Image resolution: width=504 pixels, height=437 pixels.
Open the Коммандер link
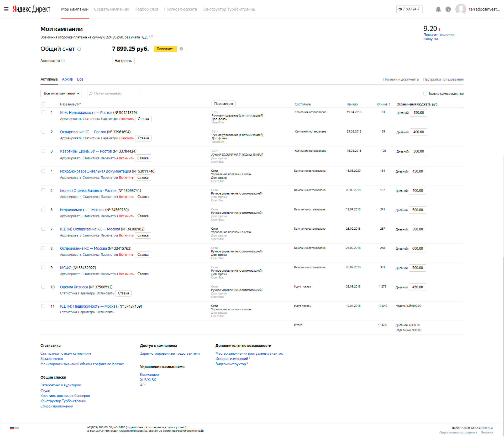149,375
